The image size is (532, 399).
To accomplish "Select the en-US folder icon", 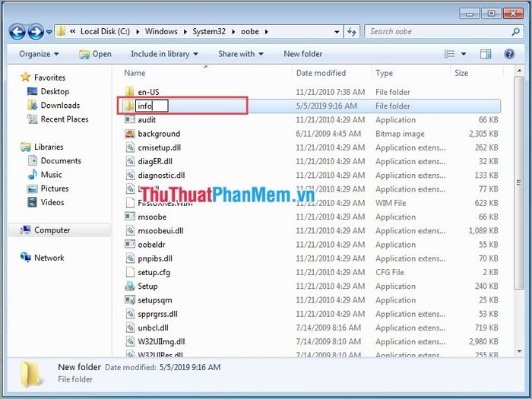I will [x=129, y=92].
